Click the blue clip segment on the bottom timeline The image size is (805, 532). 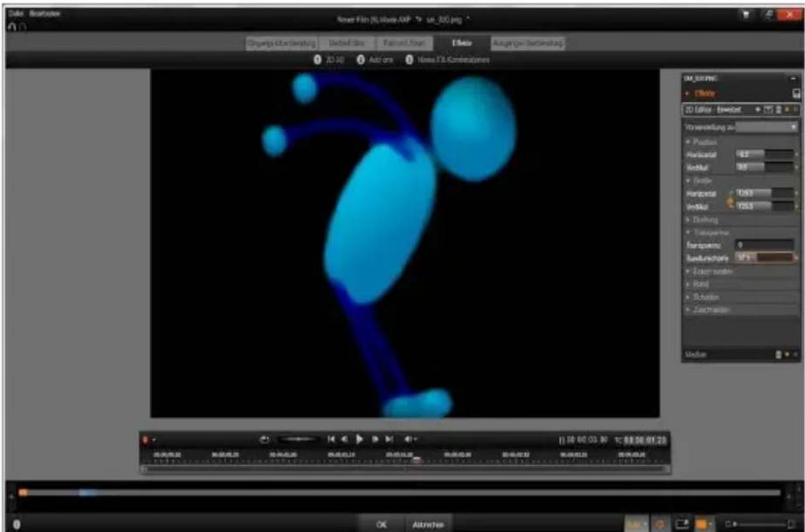pos(88,493)
